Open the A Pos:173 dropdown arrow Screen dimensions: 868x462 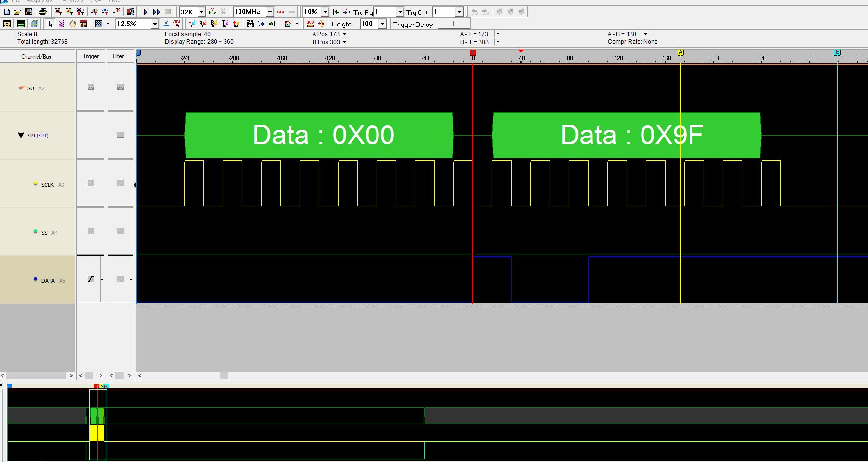click(344, 34)
